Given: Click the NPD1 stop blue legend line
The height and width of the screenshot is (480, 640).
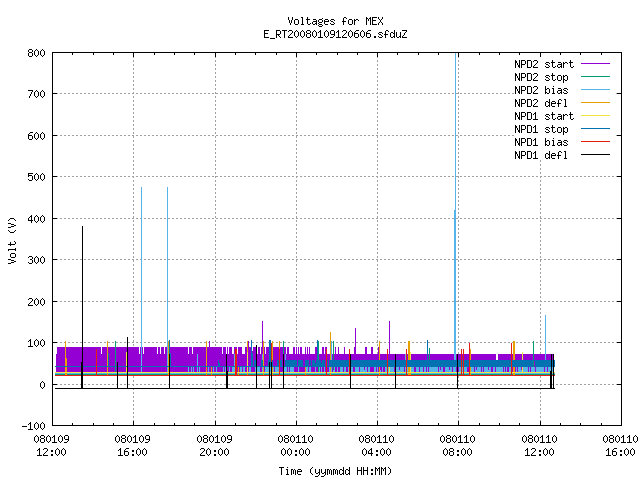Looking at the screenshot, I should click(x=595, y=129).
